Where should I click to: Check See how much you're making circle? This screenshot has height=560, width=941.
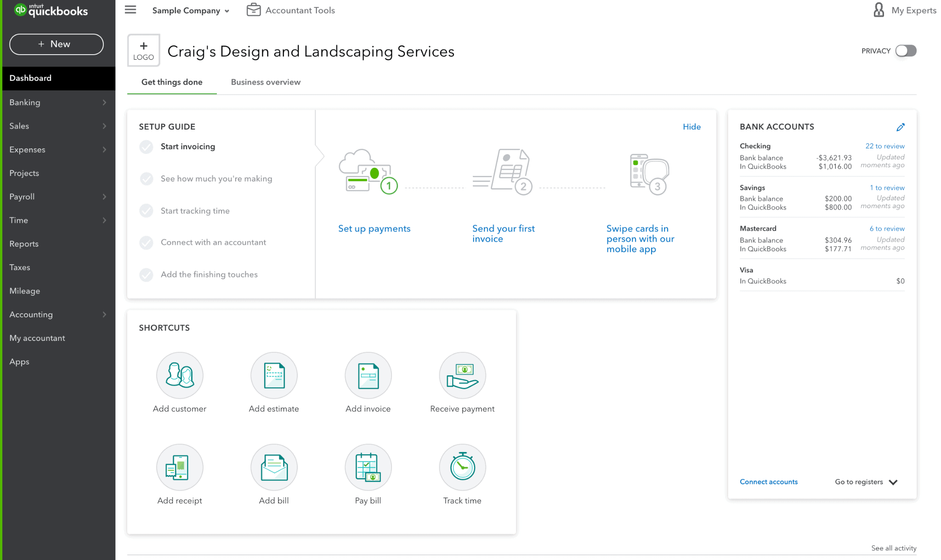(146, 179)
